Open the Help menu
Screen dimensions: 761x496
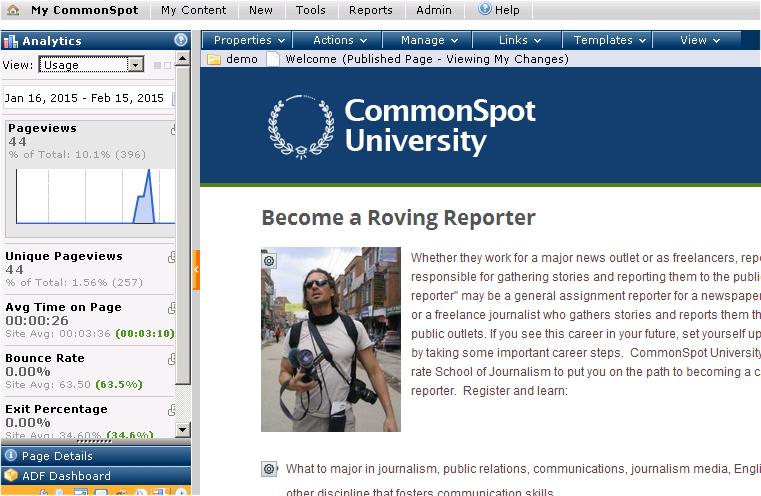pyautogui.click(x=499, y=10)
